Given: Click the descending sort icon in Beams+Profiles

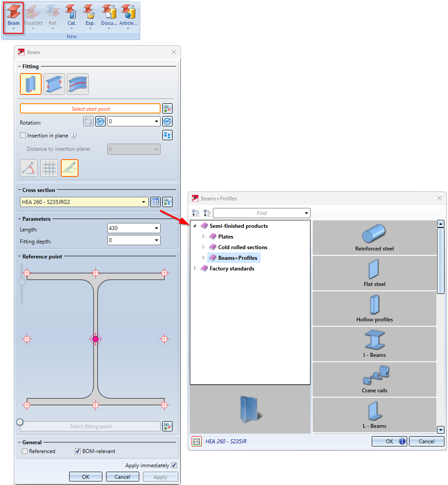Looking at the screenshot, I should click(207, 213).
